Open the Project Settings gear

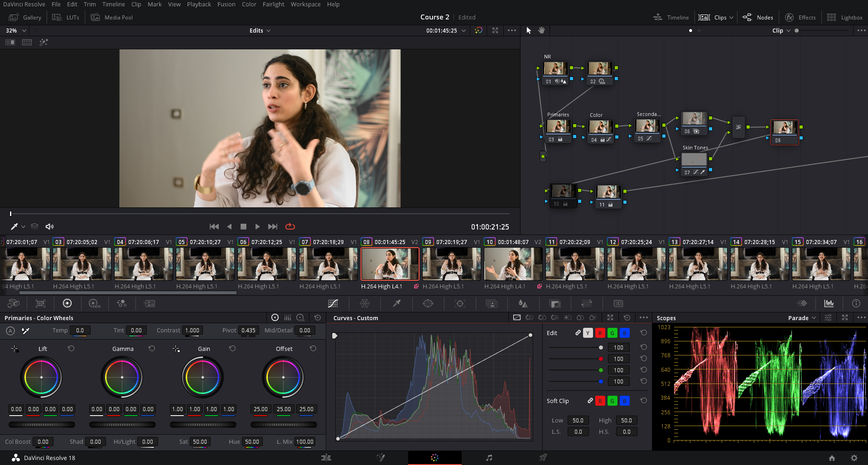coord(854,458)
